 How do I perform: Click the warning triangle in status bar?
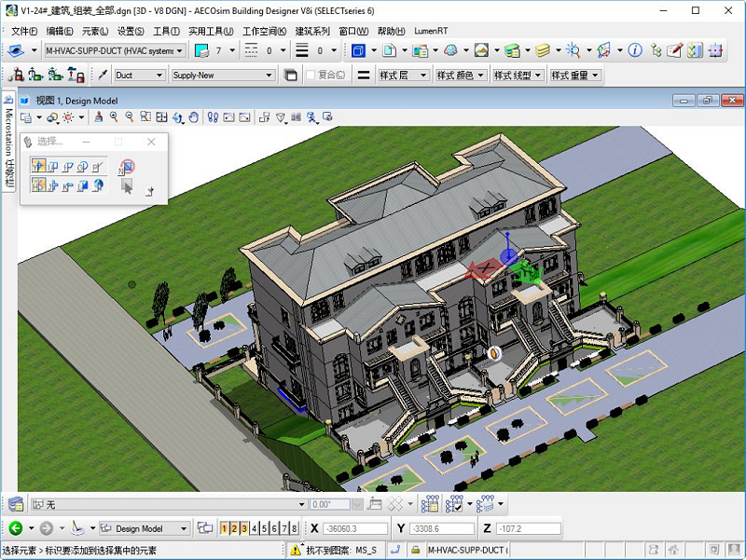pos(296,550)
